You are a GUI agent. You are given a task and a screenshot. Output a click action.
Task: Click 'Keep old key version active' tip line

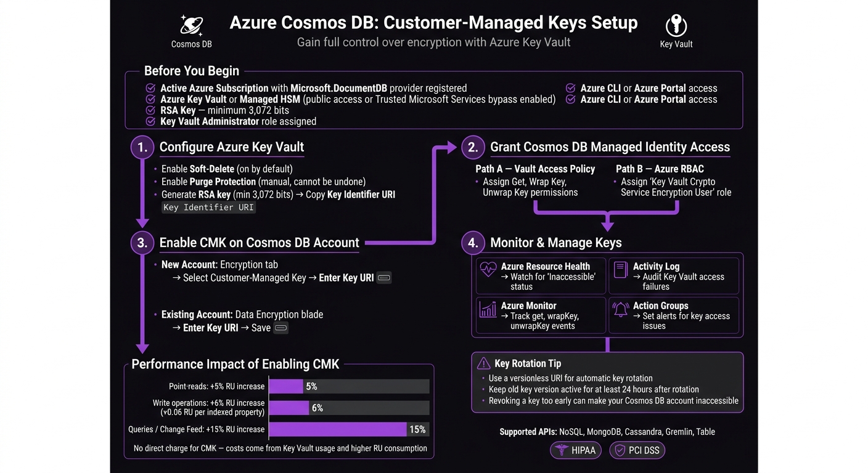594,389
